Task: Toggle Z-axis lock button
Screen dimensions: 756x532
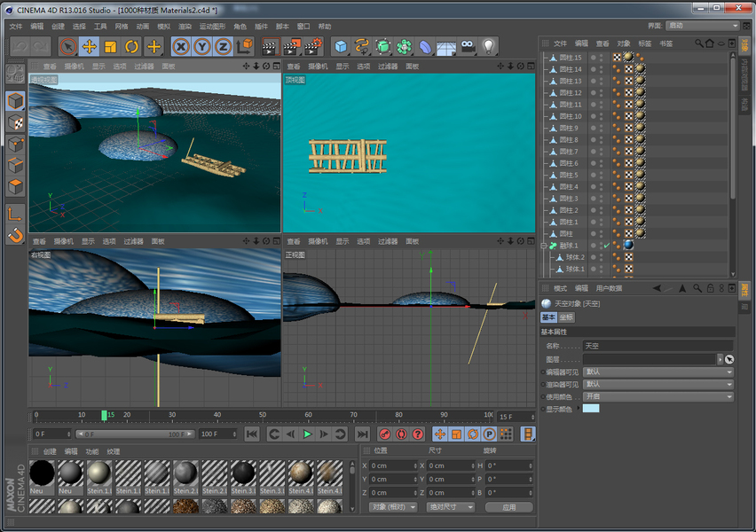Action: point(224,46)
